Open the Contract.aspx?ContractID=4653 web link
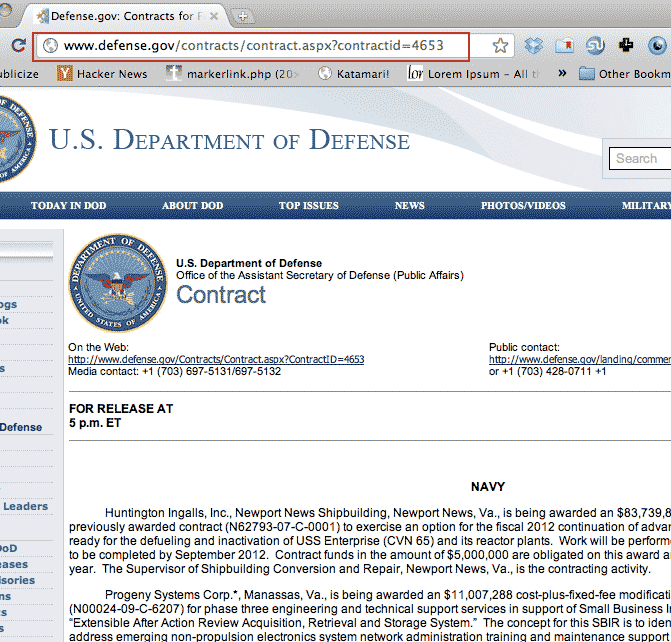This screenshot has width=671, height=642. [216, 360]
